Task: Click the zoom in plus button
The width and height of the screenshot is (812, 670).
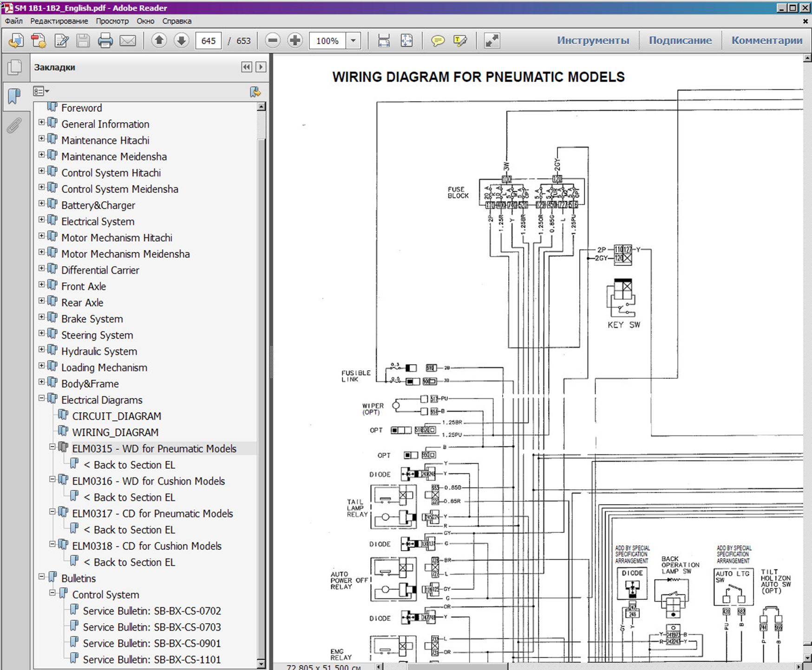Action: click(x=295, y=41)
